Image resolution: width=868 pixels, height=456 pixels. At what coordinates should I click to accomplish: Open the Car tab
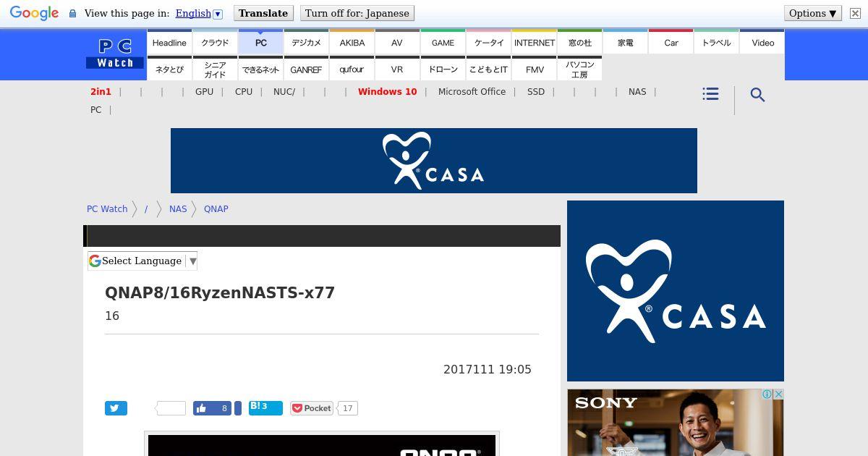click(x=671, y=43)
